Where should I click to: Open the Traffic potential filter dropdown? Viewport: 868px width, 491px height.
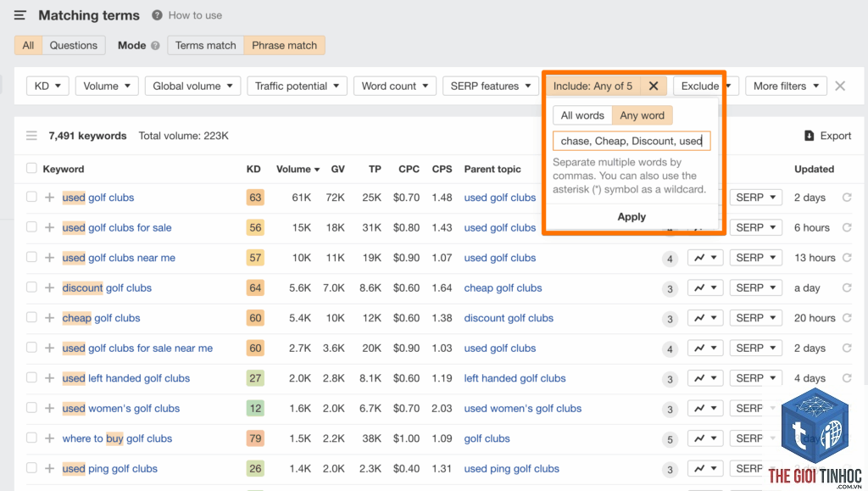[298, 86]
